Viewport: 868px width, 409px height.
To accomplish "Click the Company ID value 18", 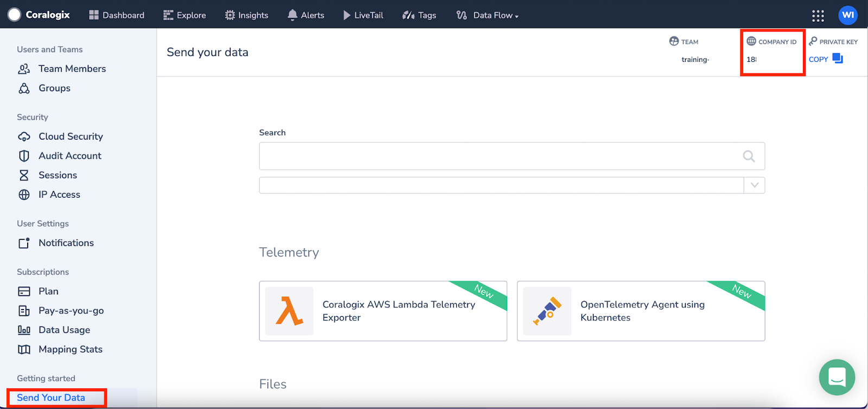I will 751,59.
